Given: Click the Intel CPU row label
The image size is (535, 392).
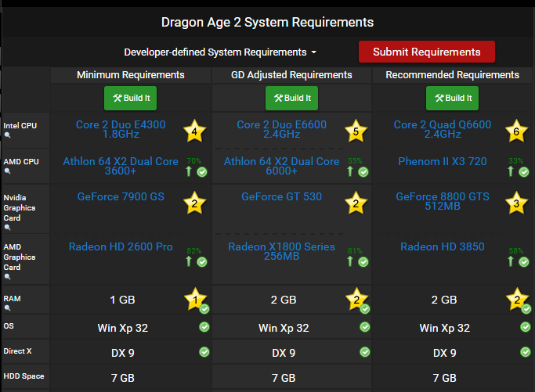Looking at the screenshot, I should 20,125.
